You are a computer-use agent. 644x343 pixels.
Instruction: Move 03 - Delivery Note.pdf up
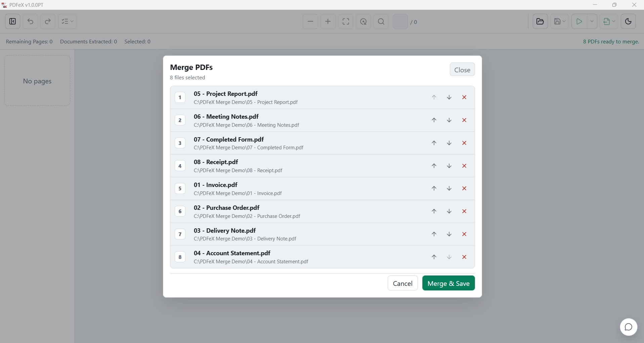(434, 234)
